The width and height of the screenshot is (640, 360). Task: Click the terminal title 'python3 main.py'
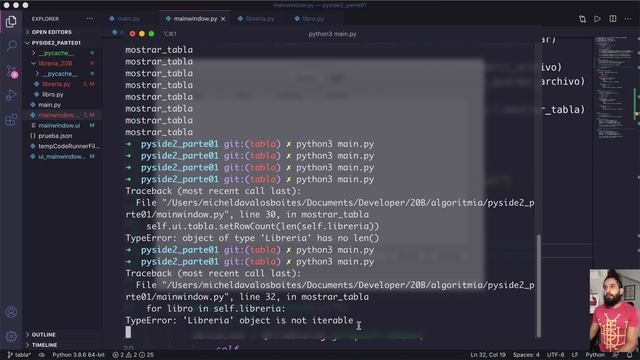pyautogui.click(x=332, y=34)
